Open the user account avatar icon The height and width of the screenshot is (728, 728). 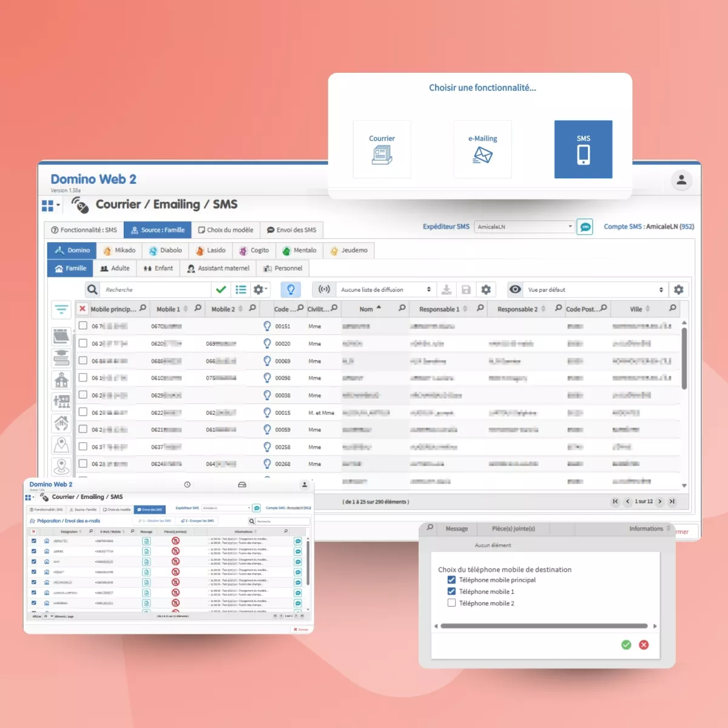[681, 180]
